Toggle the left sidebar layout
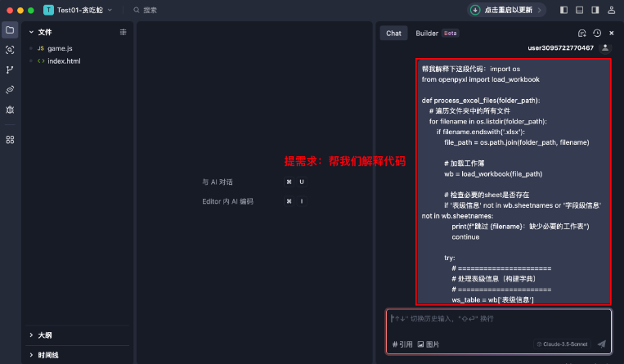The width and height of the screenshot is (624, 364). [x=563, y=10]
